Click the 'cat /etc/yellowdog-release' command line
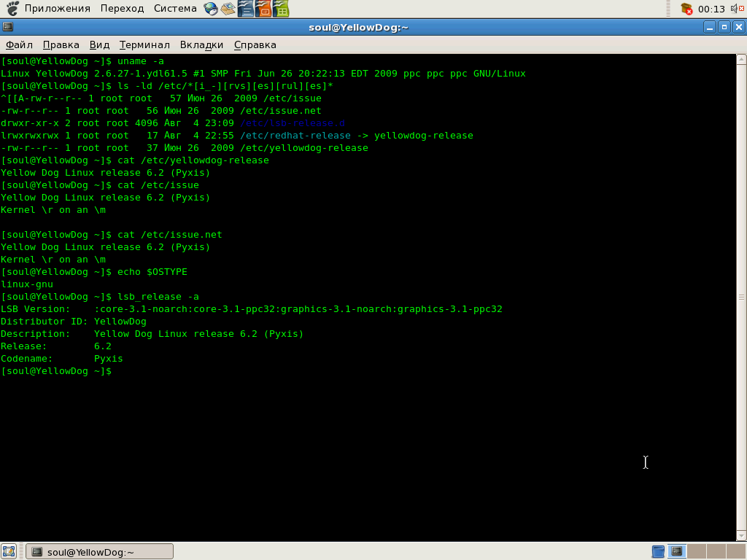 tap(135, 160)
